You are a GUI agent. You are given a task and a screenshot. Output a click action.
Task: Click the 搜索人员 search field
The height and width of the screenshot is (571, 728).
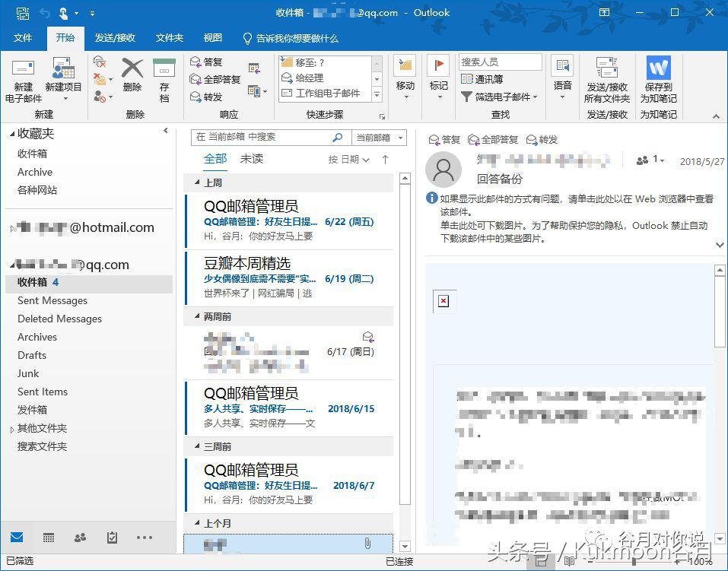[x=502, y=61]
